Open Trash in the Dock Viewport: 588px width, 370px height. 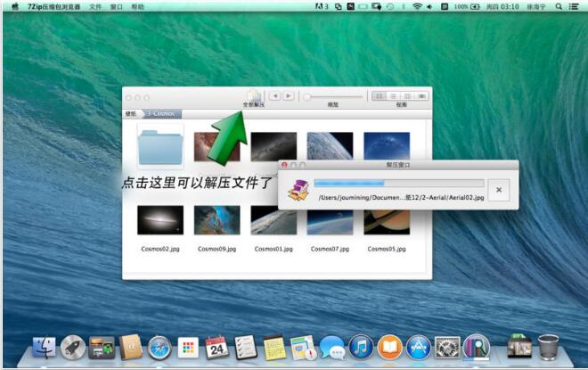[548, 348]
